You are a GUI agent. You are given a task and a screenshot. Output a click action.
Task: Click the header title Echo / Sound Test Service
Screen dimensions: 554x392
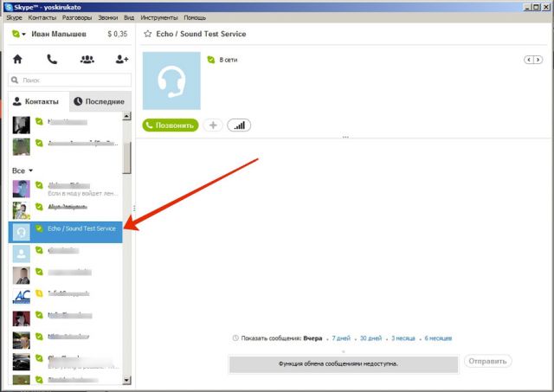pyautogui.click(x=201, y=34)
